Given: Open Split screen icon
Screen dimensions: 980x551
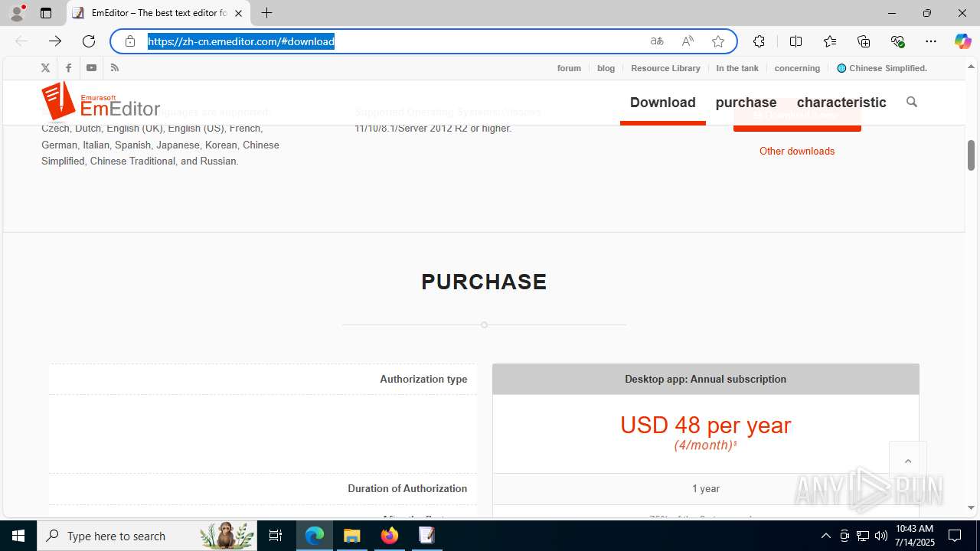Looking at the screenshot, I should pyautogui.click(x=795, y=41).
